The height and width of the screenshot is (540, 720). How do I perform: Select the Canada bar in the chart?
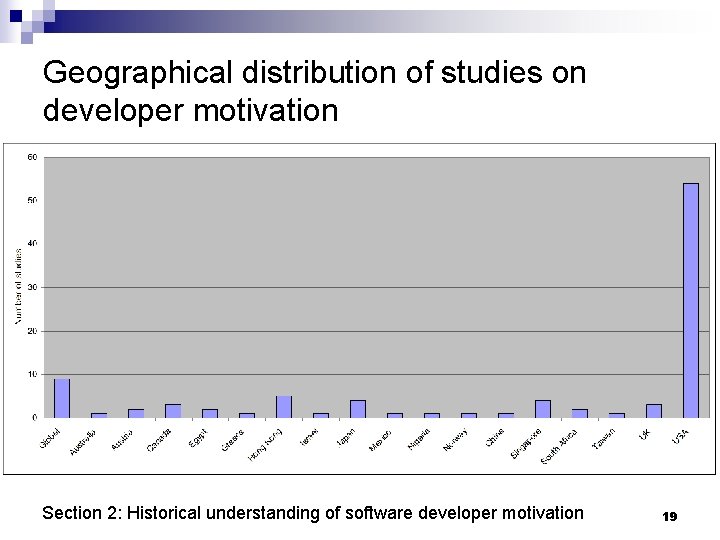(173, 411)
